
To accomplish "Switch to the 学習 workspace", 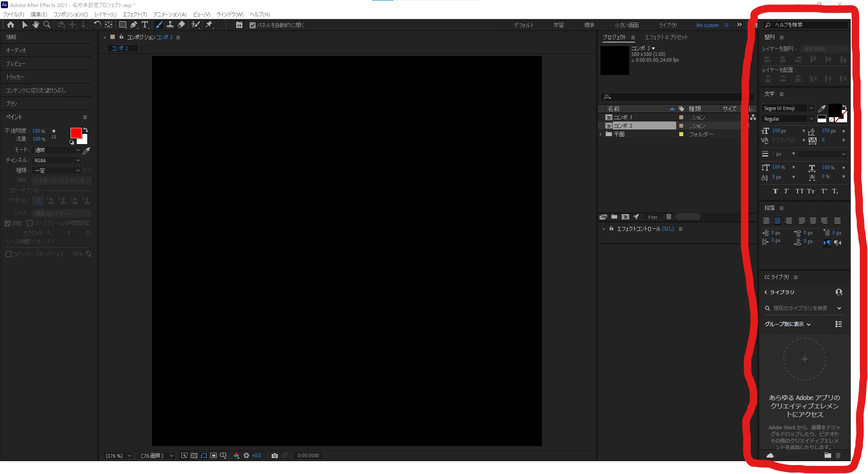I will coord(559,25).
